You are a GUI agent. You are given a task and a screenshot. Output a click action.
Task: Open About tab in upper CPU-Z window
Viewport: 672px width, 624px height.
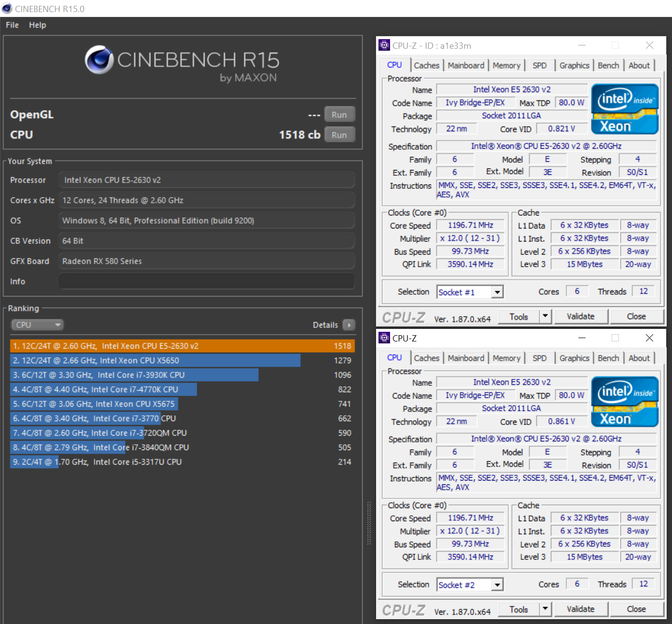[639, 65]
